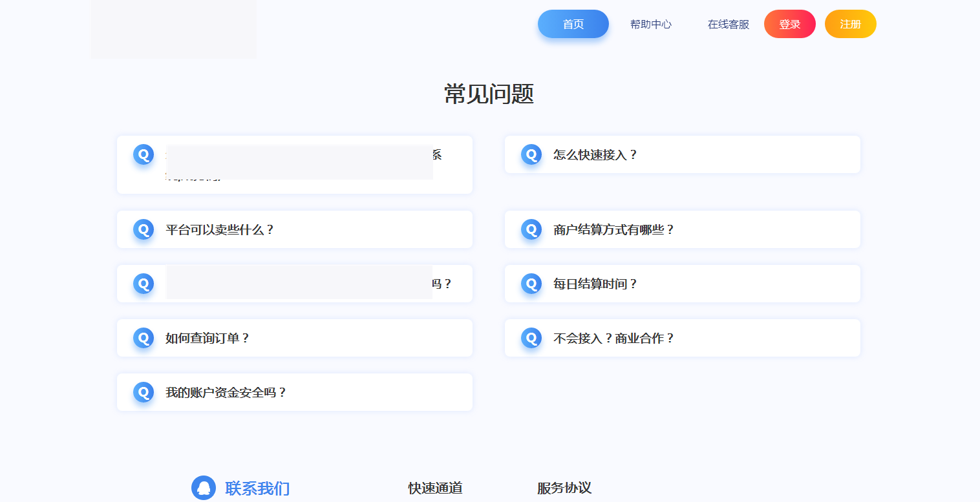Click the Q icon beside 我的账户资金安全吗
This screenshot has width=980, height=502.
pyautogui.click(x=143, y=392)
